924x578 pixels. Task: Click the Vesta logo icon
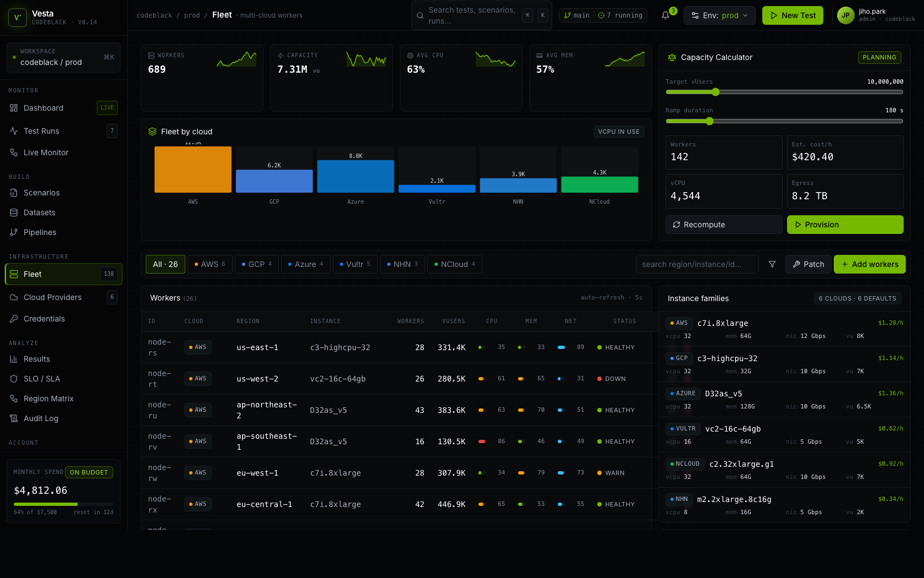click(17, 18)
